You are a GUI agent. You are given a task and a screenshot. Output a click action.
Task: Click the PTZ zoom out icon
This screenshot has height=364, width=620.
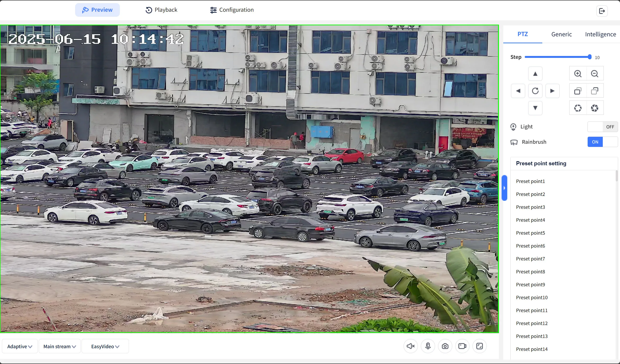[595, 73]
